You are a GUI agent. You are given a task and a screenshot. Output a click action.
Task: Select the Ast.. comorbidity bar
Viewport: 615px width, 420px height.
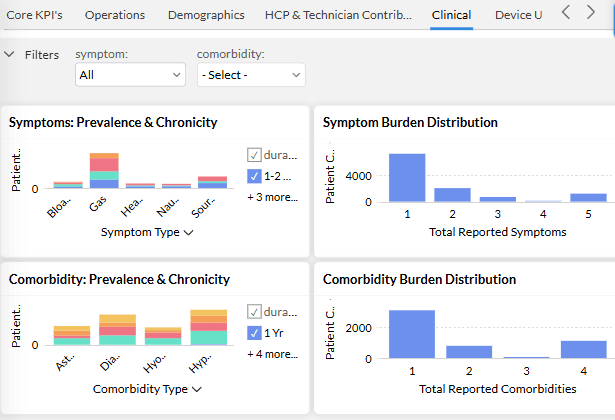tap(72, 336)
